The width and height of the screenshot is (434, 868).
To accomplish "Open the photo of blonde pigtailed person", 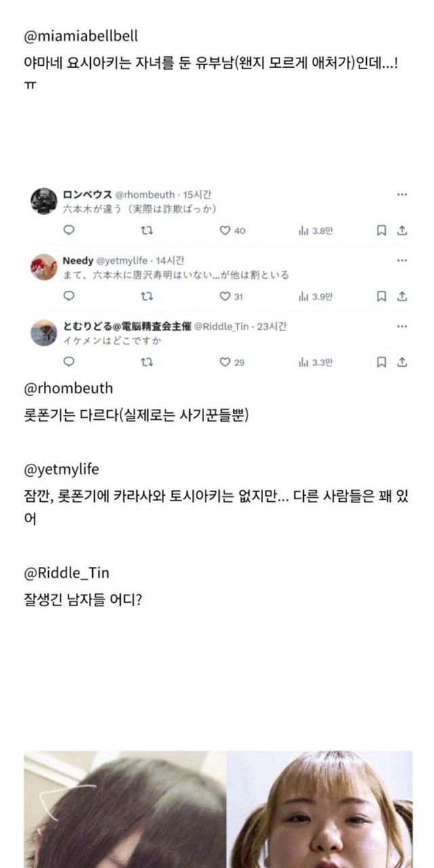I will (319, 809).
